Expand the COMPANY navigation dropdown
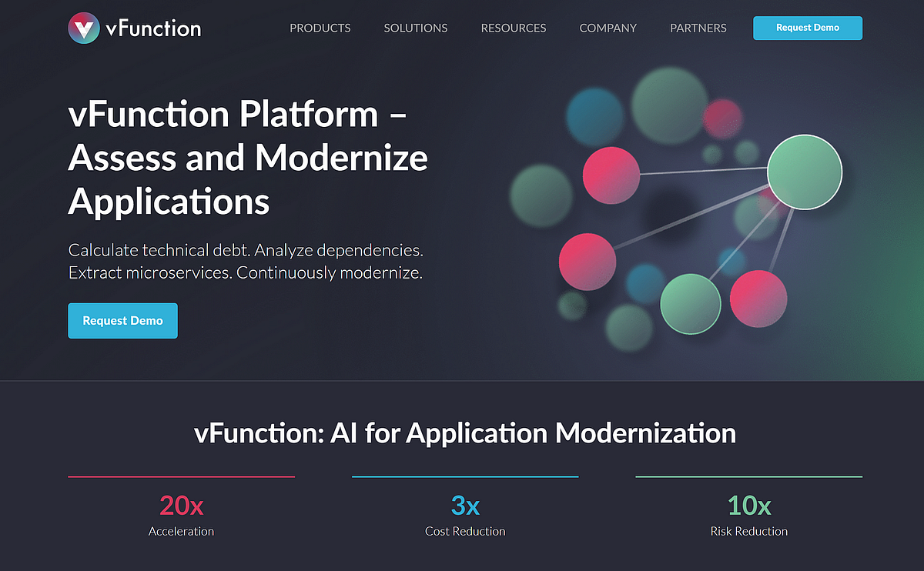Screen dimensions: 924x571 (608, 28)
